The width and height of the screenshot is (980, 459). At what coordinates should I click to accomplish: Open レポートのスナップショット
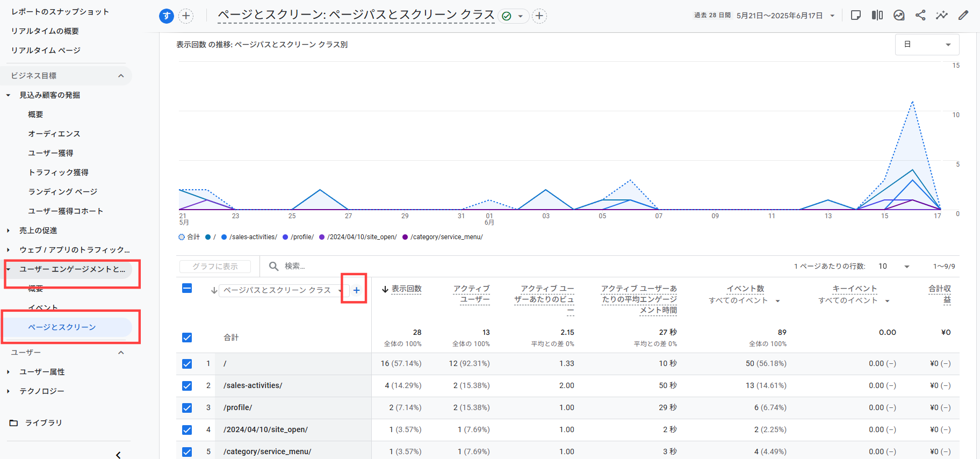(x=60, y=11)
